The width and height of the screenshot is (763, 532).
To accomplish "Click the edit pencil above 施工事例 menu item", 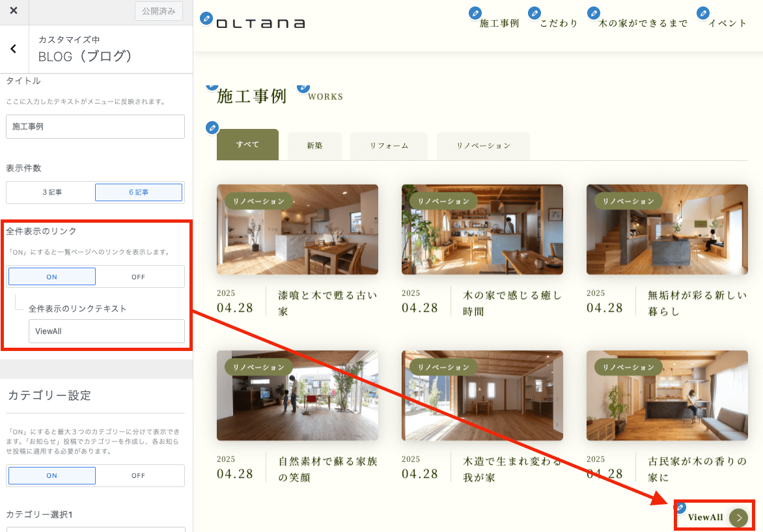I will pos(475,13).
